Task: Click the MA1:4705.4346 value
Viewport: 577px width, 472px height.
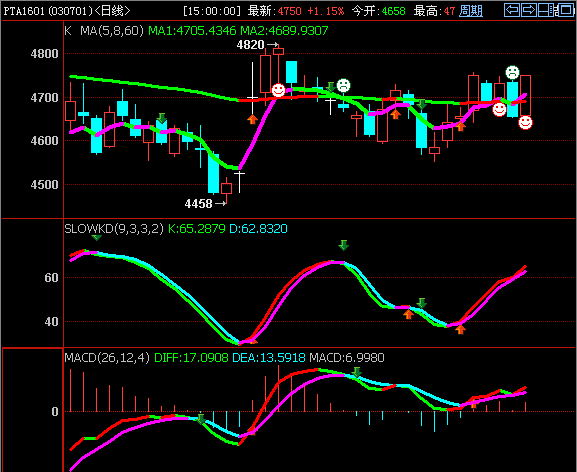Action: [192, 31]
